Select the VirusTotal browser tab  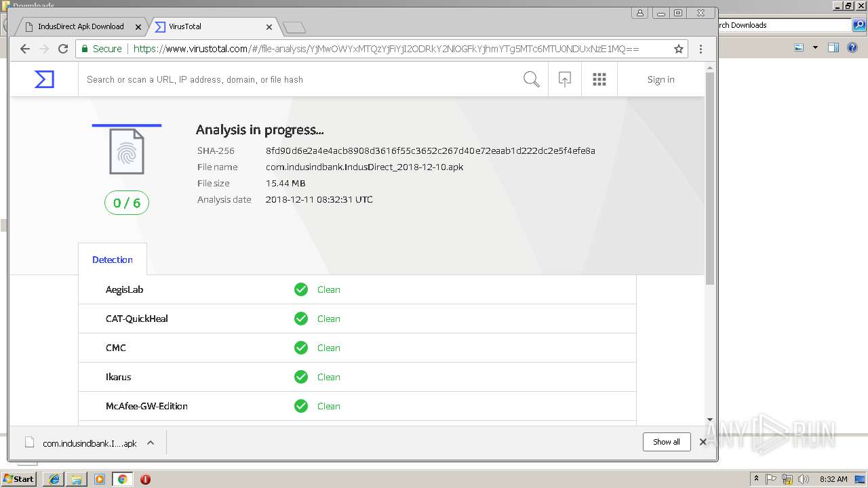click(x=213, y=27)
